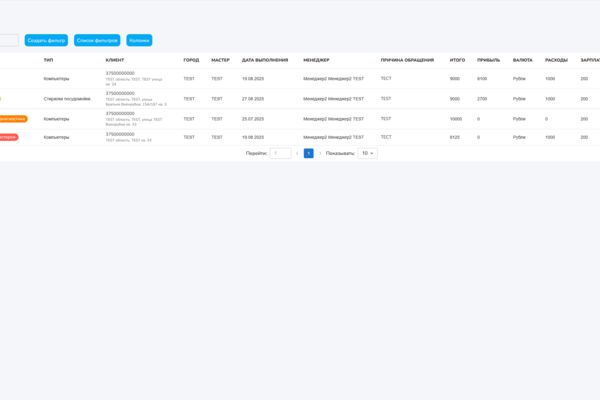Click the Стиралки посудомойки type cell
This screenshot has width=600, height=400.
coord(67,99)
